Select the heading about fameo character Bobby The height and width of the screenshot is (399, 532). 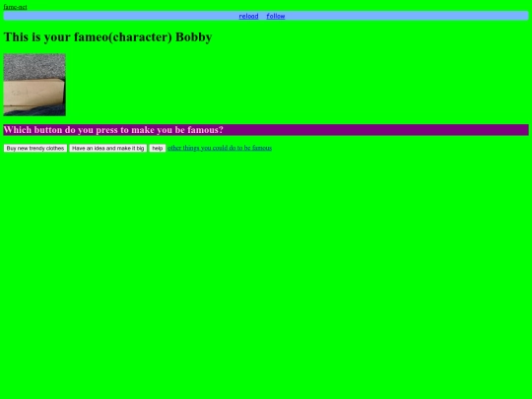[108, 37]
